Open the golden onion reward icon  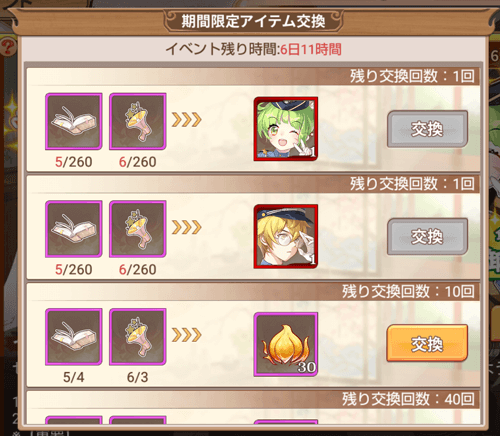[286, 344]
